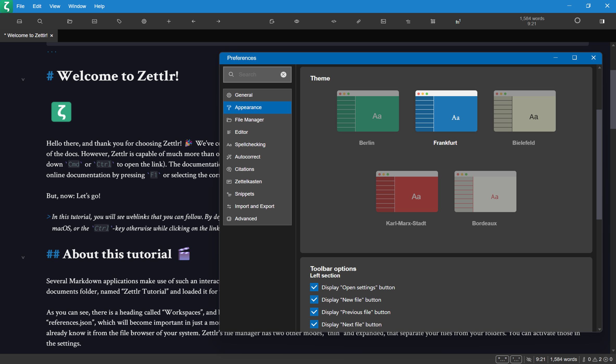Image resolution: width=616 pixels, height=364 pixels.
Task: Uncheck Display "Open settings" button
Action: tap(314, 287)
